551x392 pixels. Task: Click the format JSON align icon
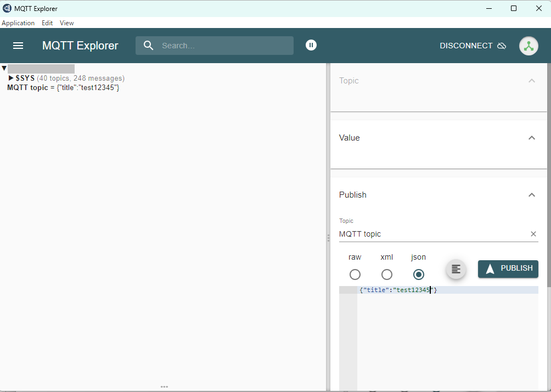(x=456, y=269)
